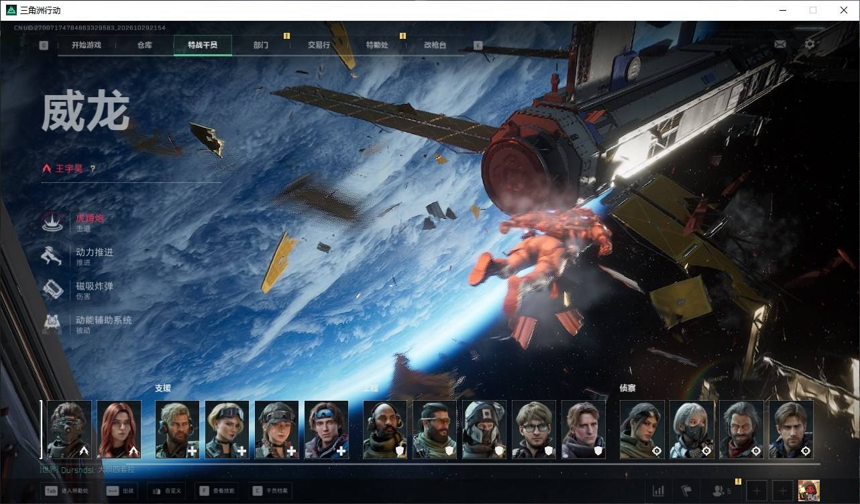860x504 pixels.
Task: Click the question mark beside 王宇昊
Action: click(x=93, y=169)
